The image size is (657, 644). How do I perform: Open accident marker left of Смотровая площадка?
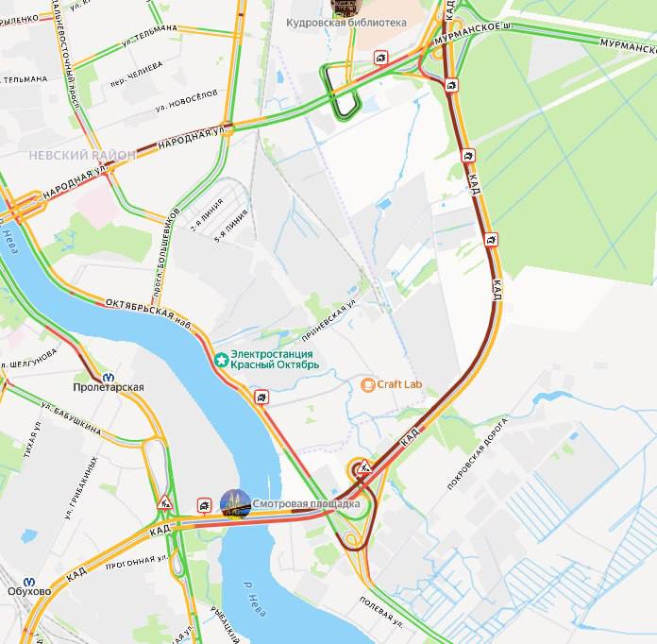[204, 505]
